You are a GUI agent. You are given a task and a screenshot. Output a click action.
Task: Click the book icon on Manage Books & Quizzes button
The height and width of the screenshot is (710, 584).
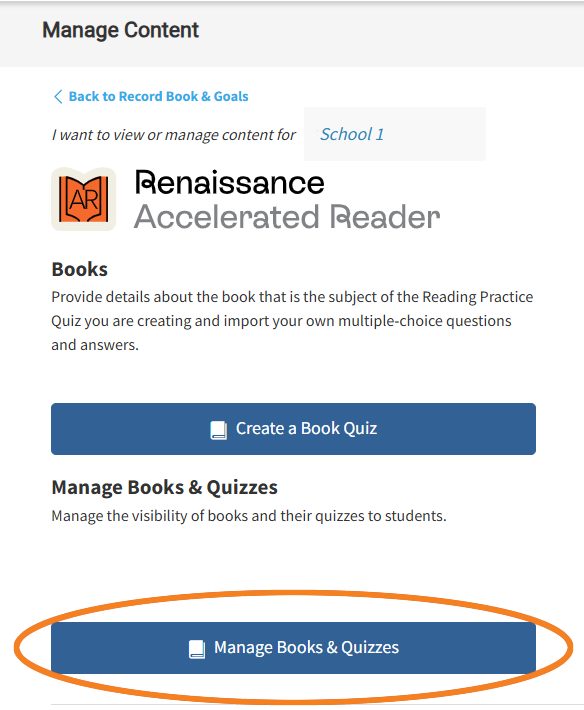point(197,649)
